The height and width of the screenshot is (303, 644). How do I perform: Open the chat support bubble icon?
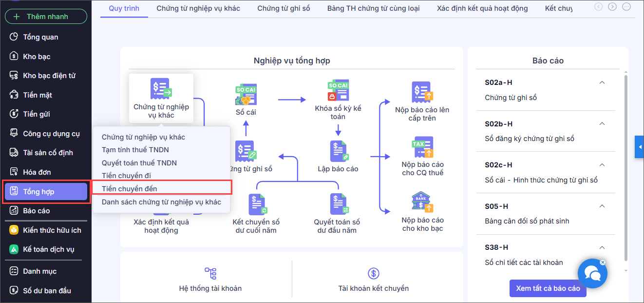click(x=592, y=274)
